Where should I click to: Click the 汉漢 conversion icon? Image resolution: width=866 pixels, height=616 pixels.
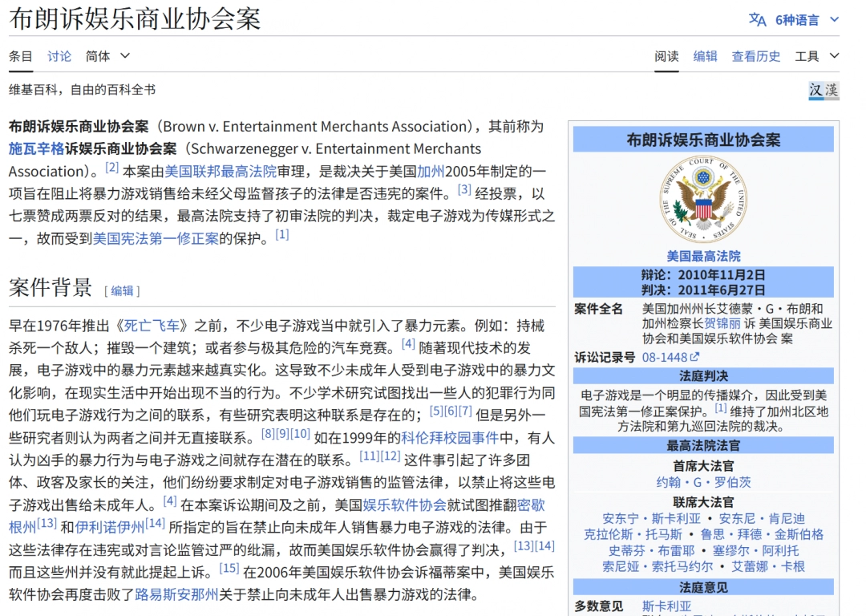pos(824,91)
